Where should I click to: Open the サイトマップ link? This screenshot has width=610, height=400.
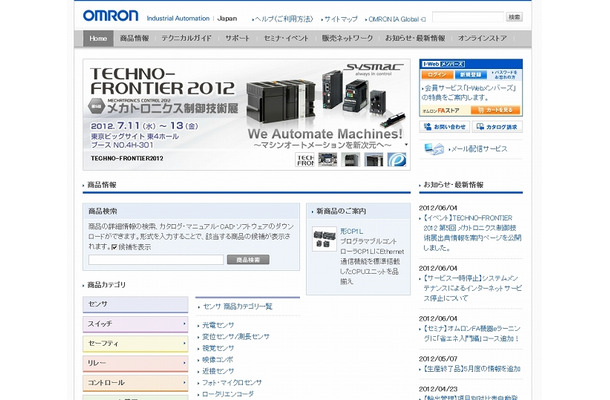pyautogui.click(x=340, y=19)
